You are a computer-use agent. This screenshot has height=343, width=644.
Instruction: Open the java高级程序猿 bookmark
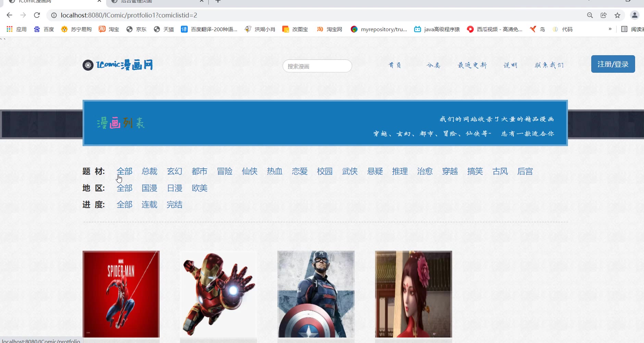tap(437, 29)
